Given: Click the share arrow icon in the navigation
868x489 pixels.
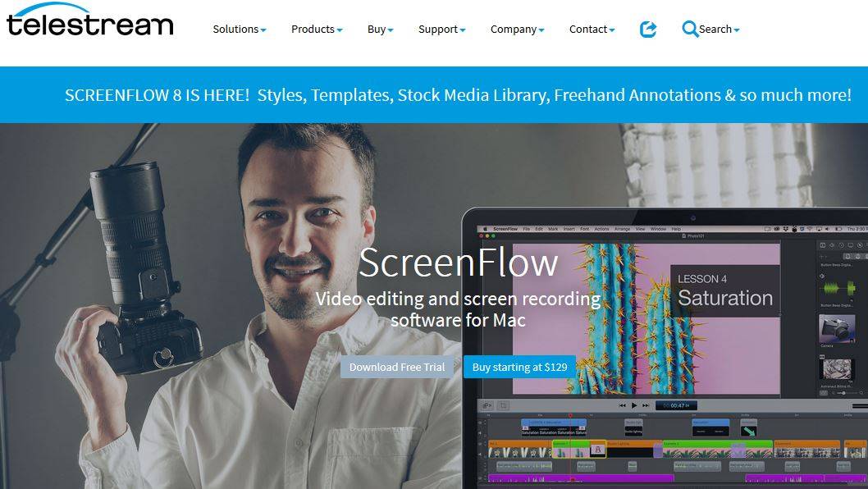Looking at the screenshot, I should [647, 29].
